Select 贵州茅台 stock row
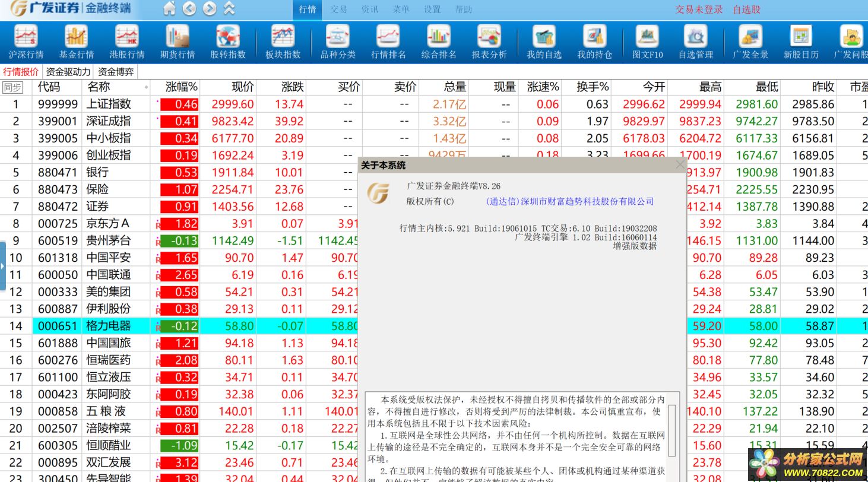 point(434,241)
